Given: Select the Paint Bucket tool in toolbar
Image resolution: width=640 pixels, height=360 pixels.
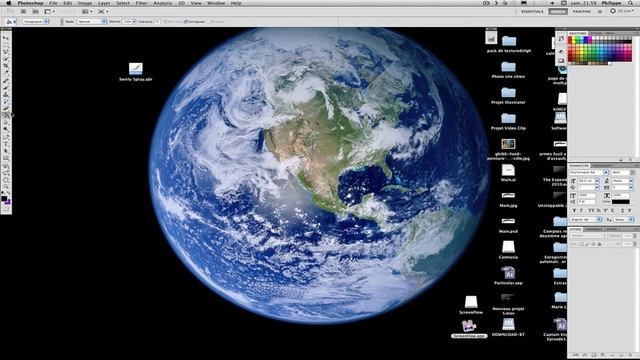Looking at the screenshot, I should 6,115.
